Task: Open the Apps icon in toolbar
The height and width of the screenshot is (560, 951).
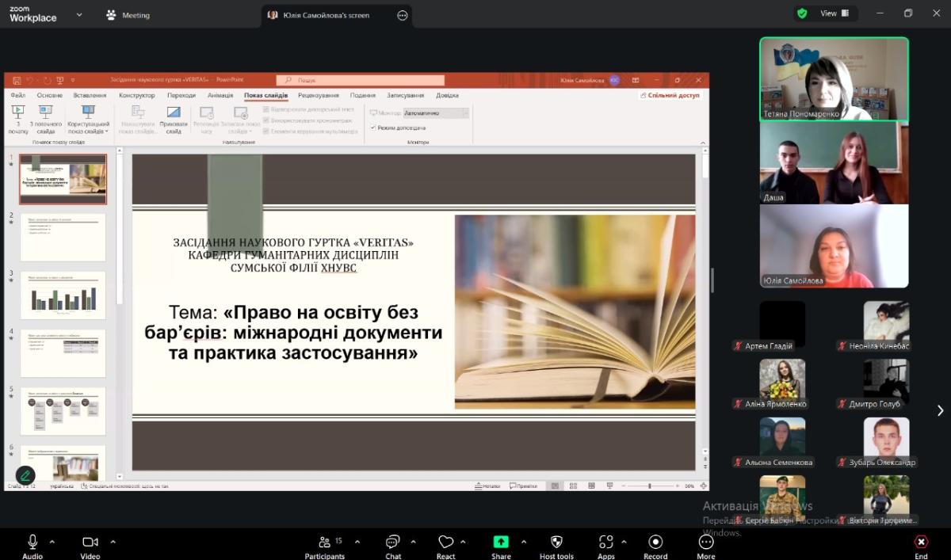Action: coord(606,542)
